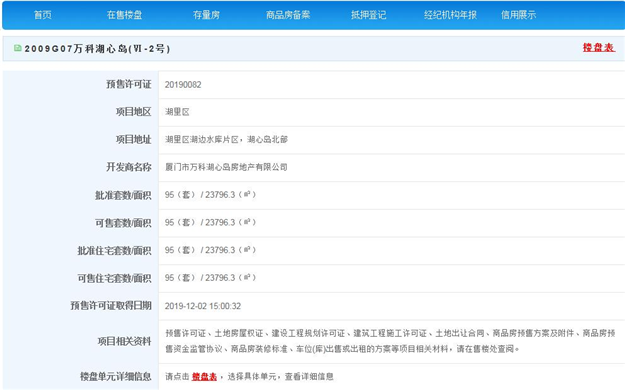The height and width of the screenshot is (390, 625).
Task: Select the date 2019-12-02 15:00:32
Action: click(203, 306)
